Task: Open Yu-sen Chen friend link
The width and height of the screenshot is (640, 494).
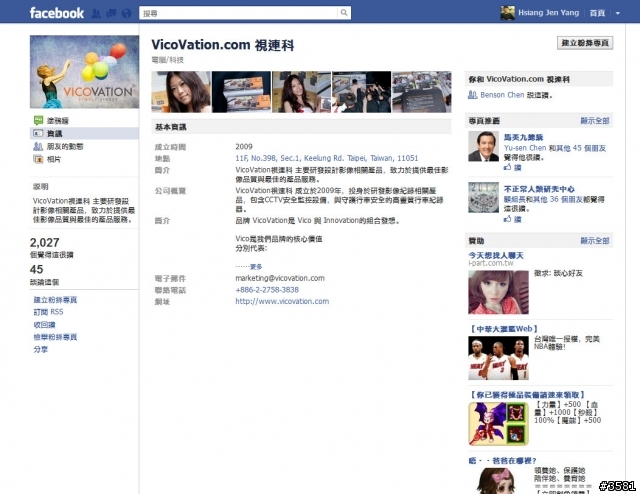Action: click(525, 148)
